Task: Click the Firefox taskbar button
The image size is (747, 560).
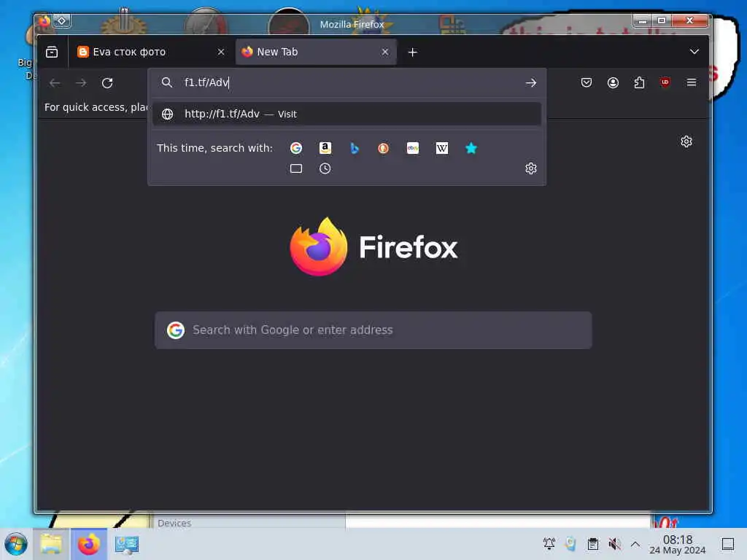Action: (88, 544)
